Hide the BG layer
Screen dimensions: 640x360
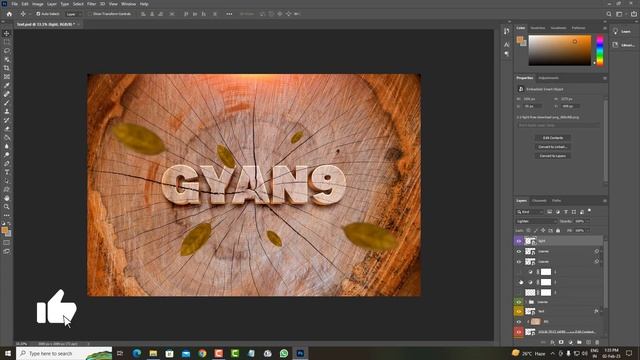pyautogui.click(x=519, y=322)
